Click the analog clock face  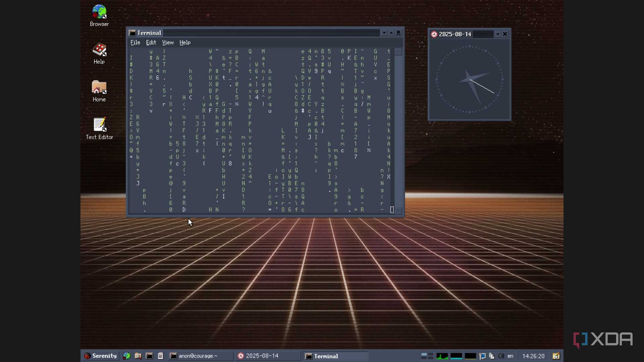(x=469, y=80)
